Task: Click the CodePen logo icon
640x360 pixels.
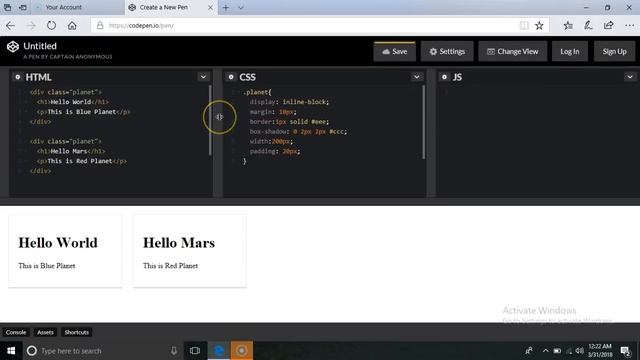Action: pos(13,47)
